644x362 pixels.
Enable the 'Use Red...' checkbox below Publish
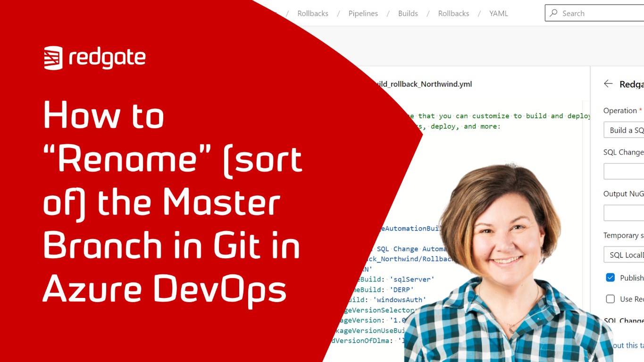point(610,299)
